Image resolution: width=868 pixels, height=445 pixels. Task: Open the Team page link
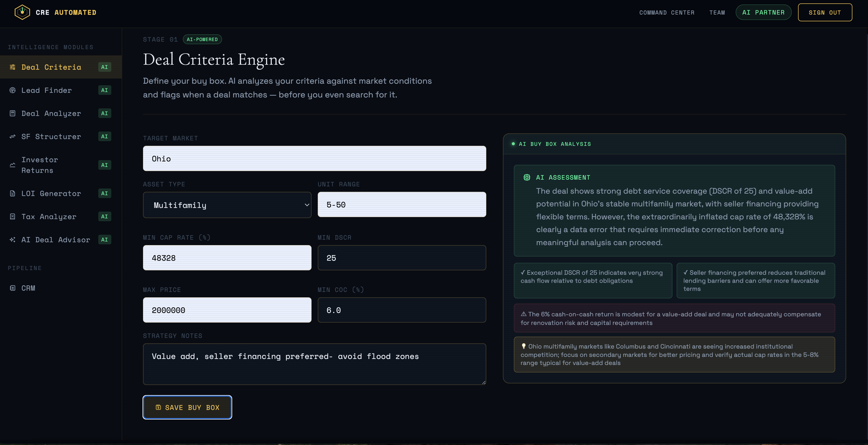coord(717,12)
